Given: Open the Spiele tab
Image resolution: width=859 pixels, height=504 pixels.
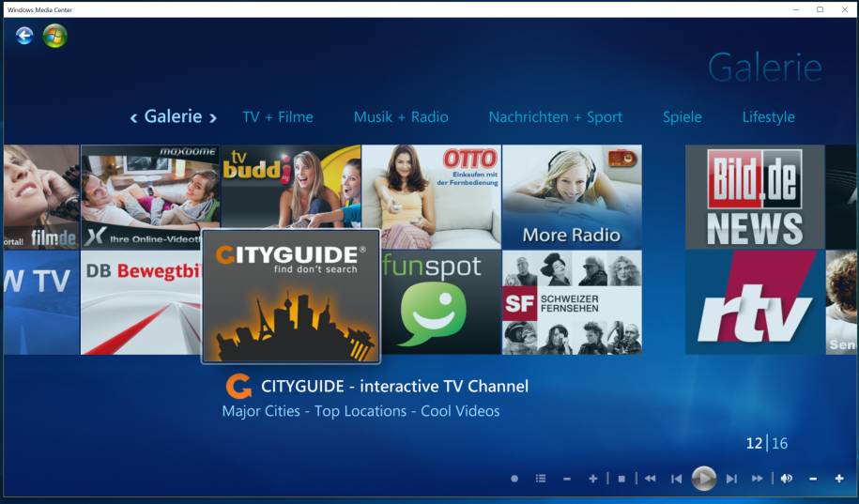Looking at the screenshot, I should click(x=683, y=117).
